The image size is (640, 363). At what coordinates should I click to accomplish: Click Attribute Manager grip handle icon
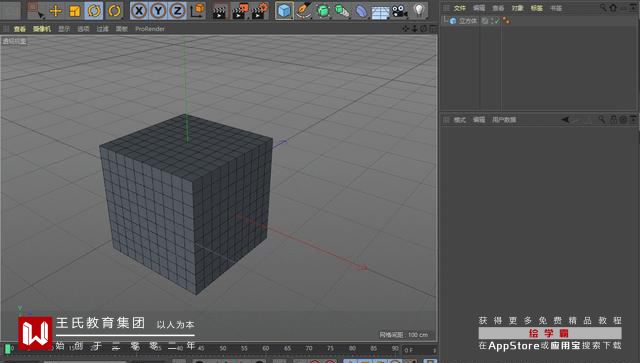click(x=446, y=120)
